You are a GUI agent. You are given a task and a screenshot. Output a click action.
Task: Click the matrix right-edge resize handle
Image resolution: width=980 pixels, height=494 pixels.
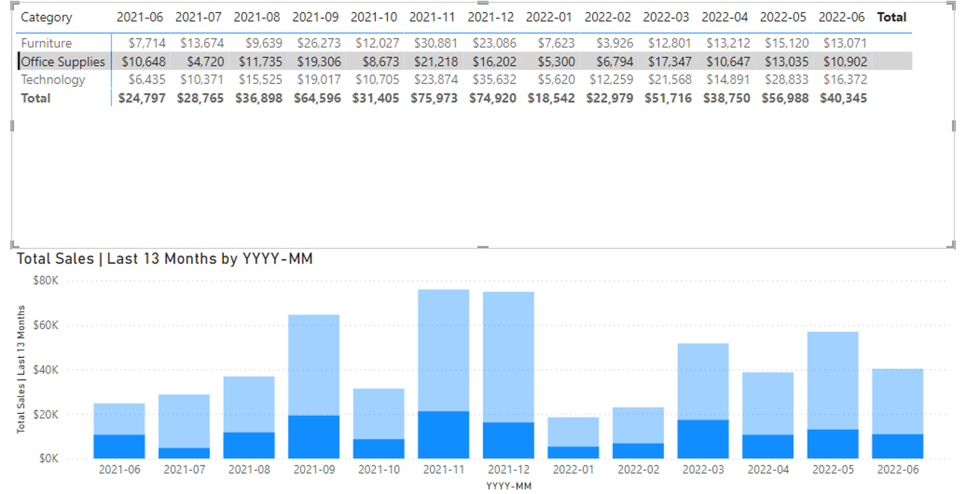click(x=953, y=126)
